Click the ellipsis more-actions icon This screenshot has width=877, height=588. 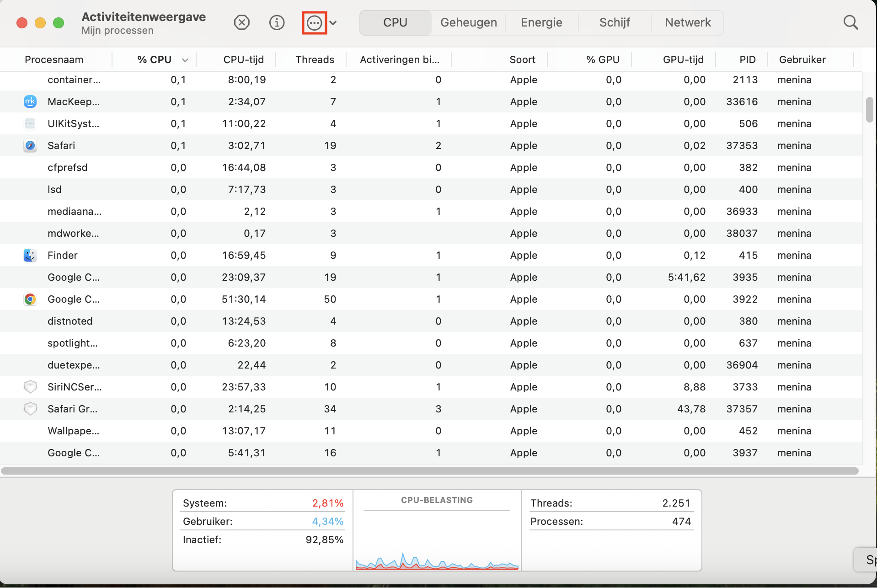click(x=314, y=23)
